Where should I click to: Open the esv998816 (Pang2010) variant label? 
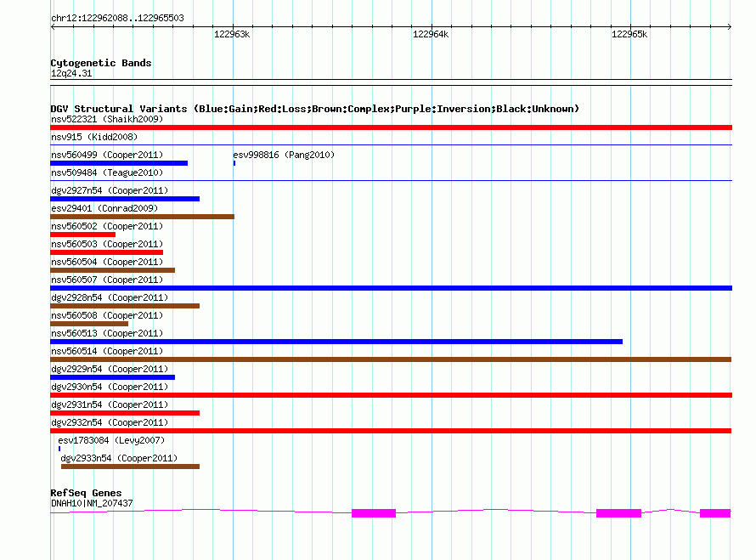pyautogui.click(x=284, y=155)
